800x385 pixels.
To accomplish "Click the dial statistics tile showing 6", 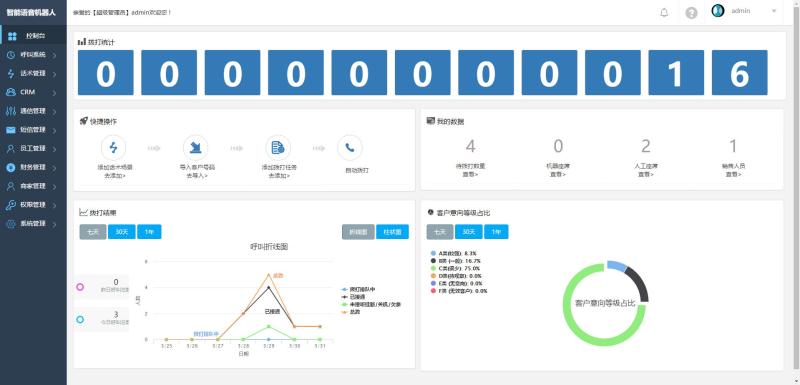I will [x=739, y=72].
